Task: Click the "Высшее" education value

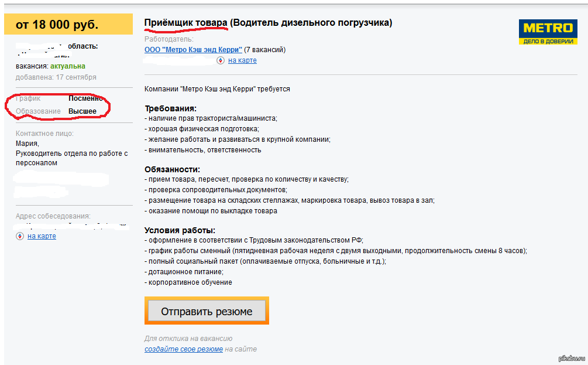Action: pyautogui.click(x=82, y=111)
